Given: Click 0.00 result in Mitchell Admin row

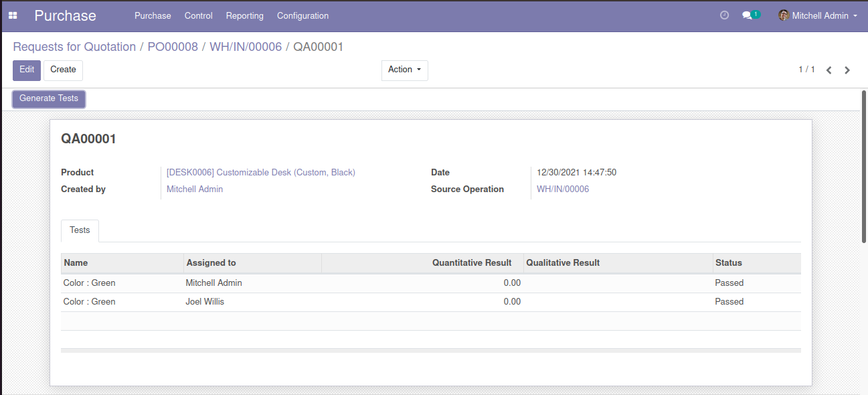Looking at the screenshot, I should coord(512,283).
